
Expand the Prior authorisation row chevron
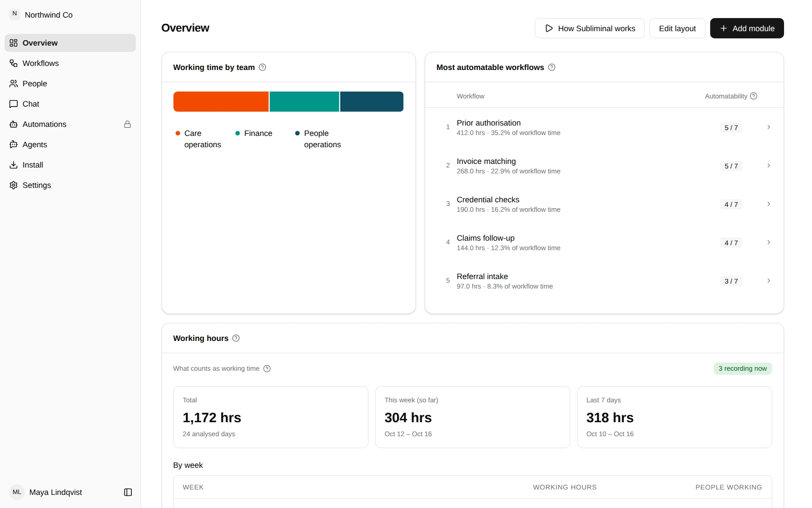click(x=769, y=127)
